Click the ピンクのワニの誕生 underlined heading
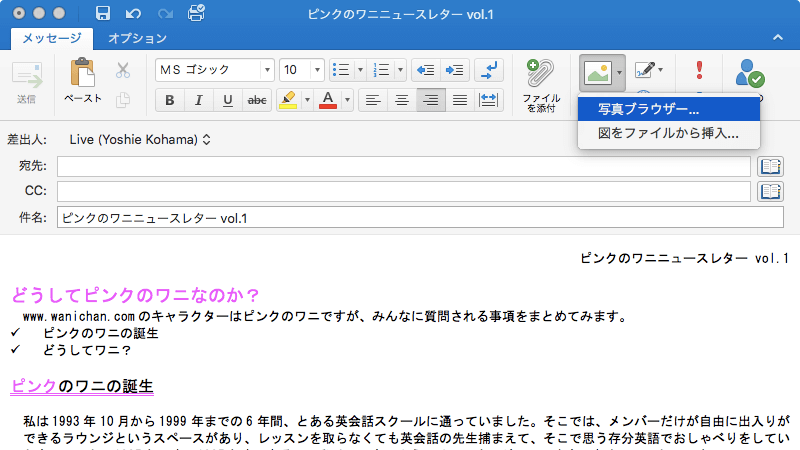 tap(82, 386)
